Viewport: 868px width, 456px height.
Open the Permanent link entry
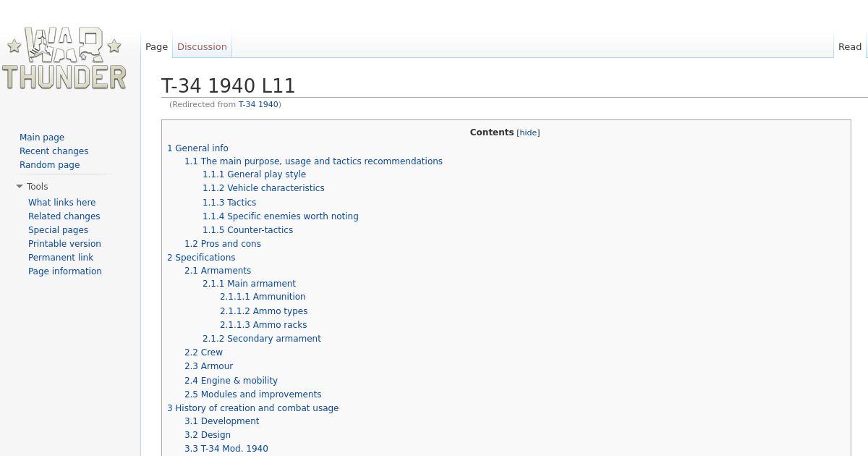pyautogui.click(x=61, y=258)
